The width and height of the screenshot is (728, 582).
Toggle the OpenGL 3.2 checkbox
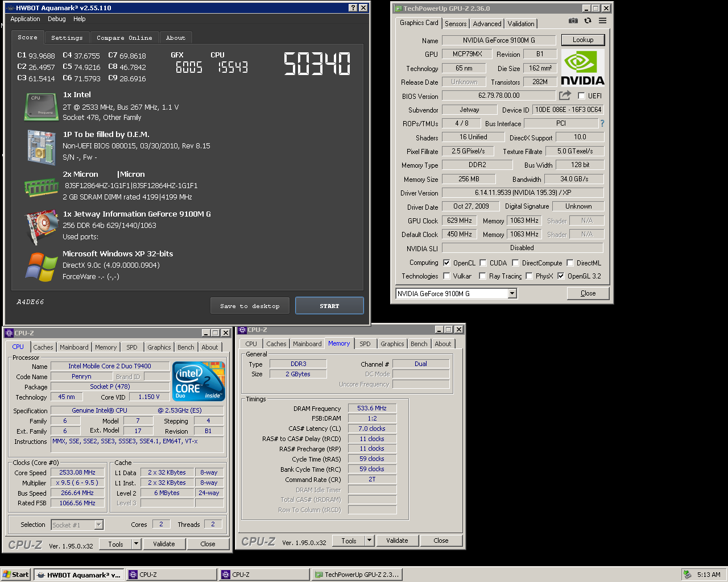561,276
